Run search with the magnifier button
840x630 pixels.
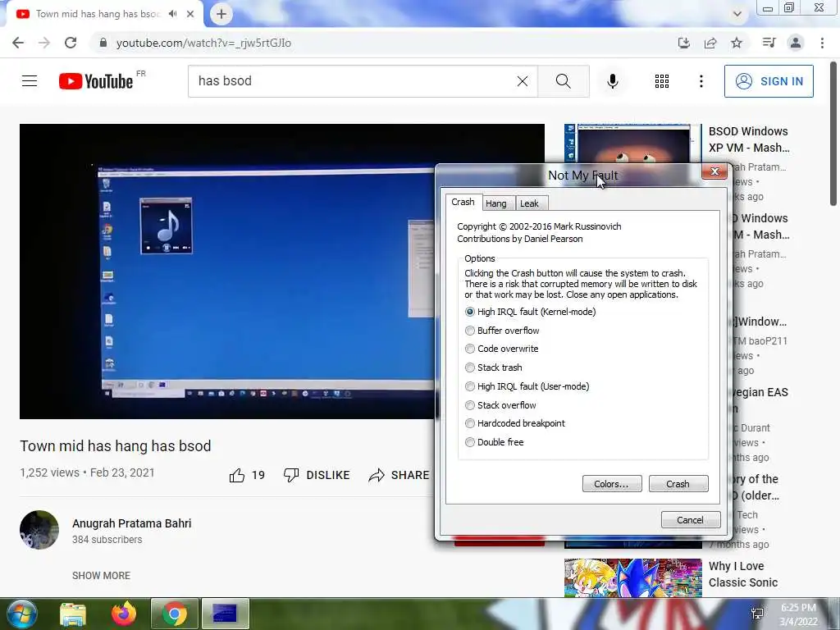tap(564, 81)
